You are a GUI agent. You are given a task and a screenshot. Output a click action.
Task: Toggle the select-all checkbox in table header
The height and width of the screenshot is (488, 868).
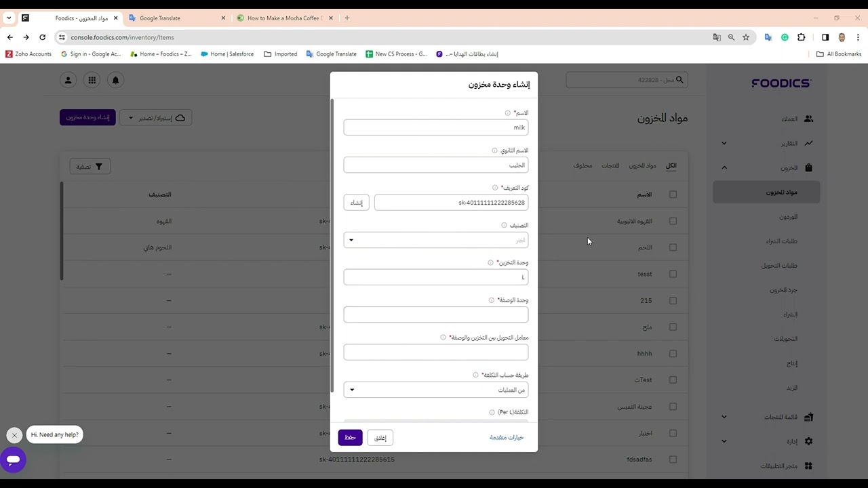coord(673,195)
